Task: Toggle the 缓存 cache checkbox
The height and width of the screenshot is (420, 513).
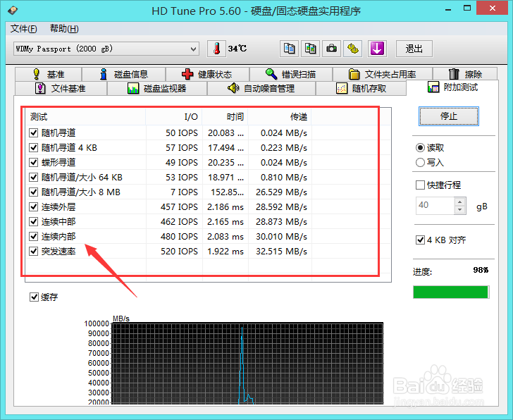Action: click(34, 297)
